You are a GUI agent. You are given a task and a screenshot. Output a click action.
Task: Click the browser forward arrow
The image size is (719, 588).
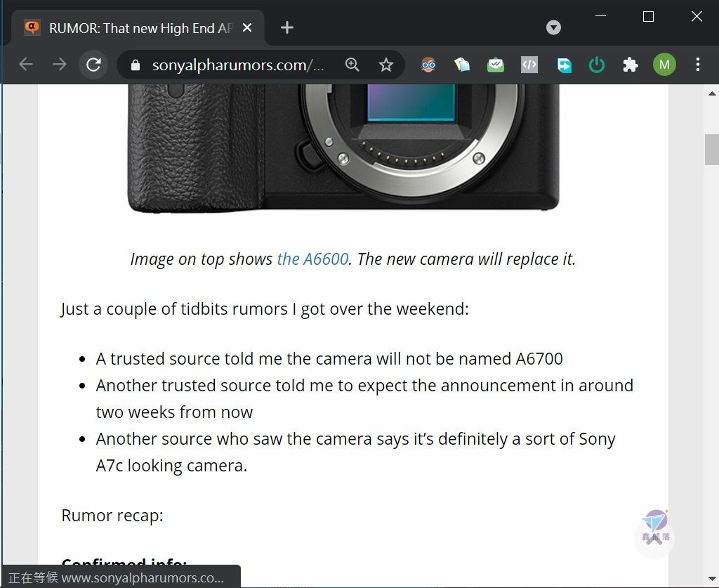pos(60,65)
